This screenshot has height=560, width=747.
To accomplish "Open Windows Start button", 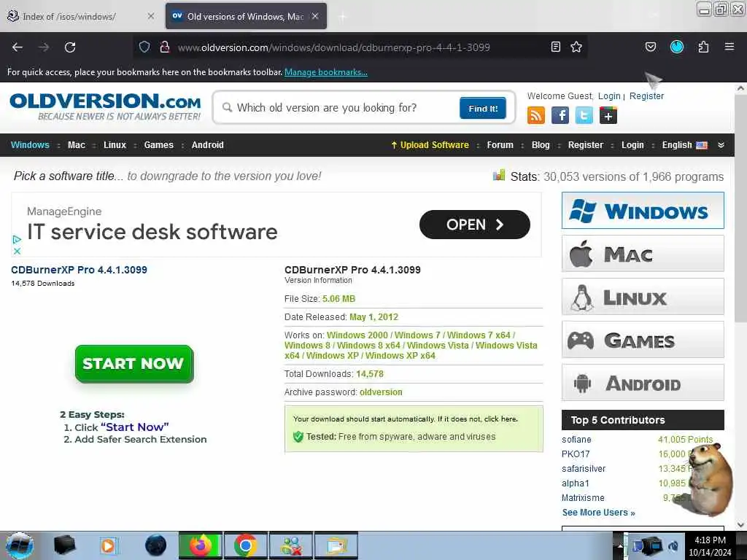I will (20, 545).
